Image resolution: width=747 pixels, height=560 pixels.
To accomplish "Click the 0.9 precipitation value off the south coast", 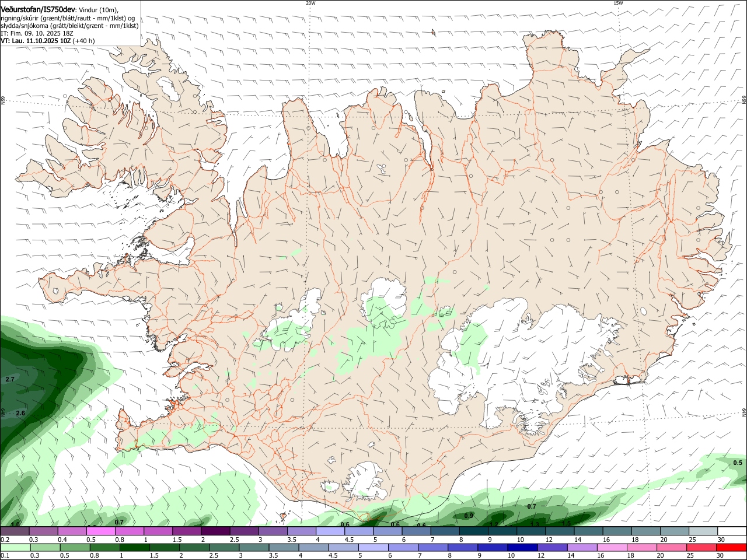I will coord(469,516).
